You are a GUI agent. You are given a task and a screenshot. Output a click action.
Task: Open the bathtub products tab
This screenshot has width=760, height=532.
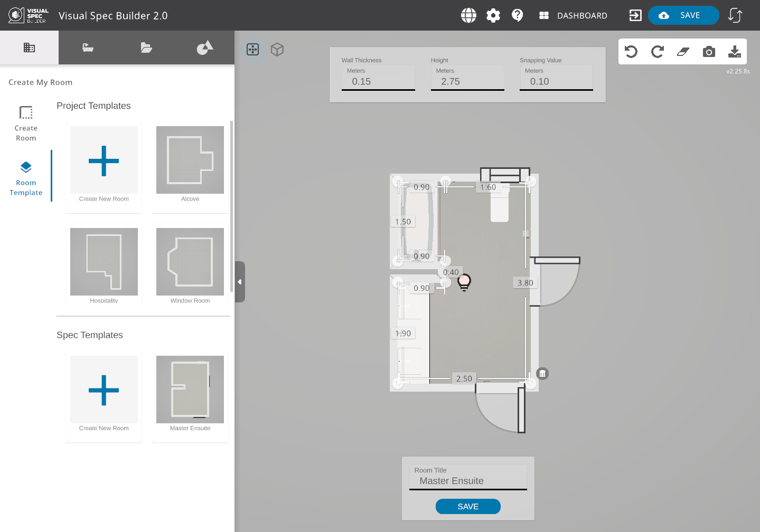(x=88, y=48)
